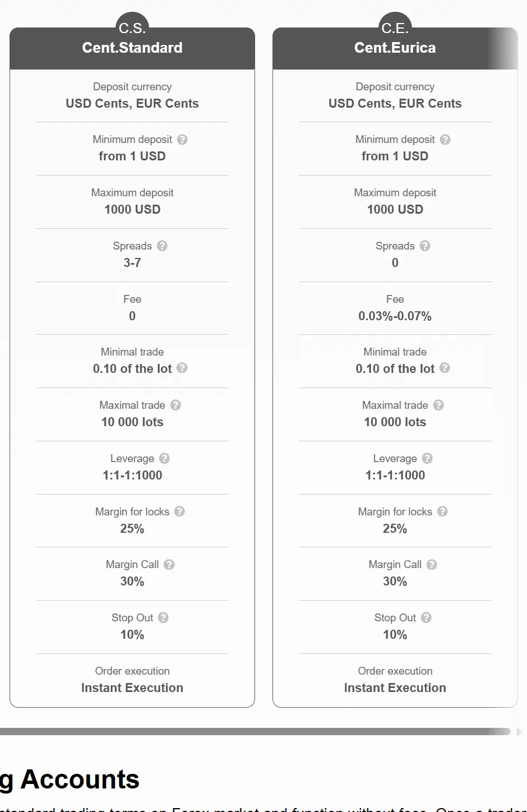Click the scrollbar right arrow
Image resolution: width=527 pixels, height=812 pixels.
pos(519,731)
